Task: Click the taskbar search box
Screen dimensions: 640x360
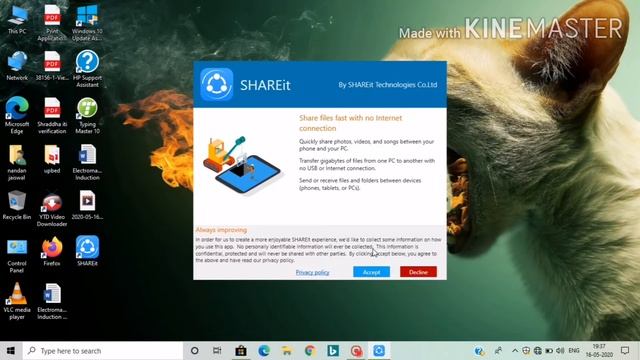Action: [x=102, y=351]
